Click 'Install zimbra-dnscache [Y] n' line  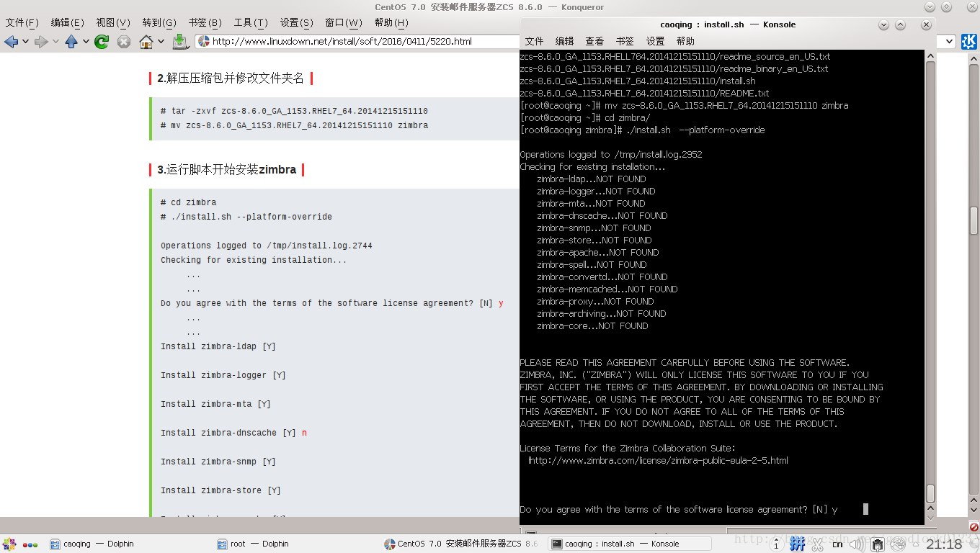pos(233,433)
